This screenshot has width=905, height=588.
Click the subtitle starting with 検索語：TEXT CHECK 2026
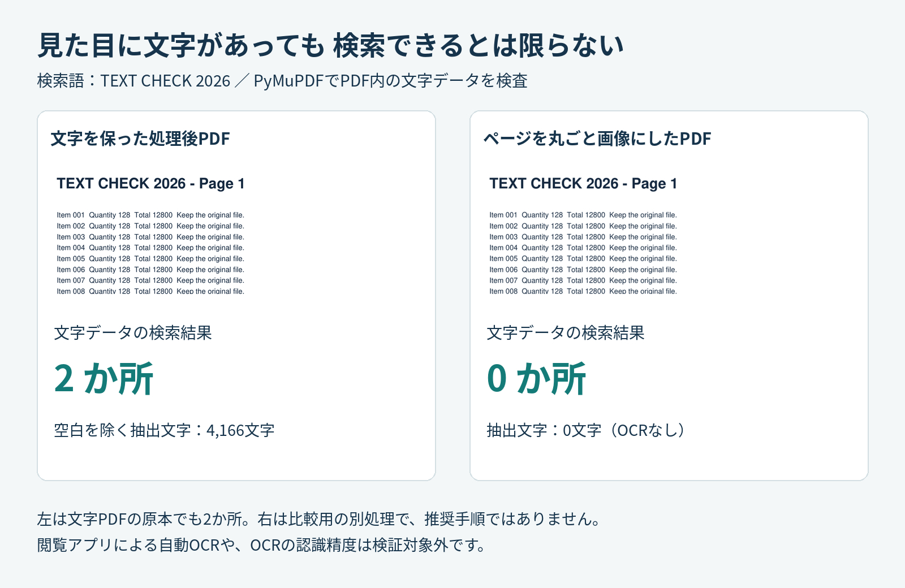[282, 81]
